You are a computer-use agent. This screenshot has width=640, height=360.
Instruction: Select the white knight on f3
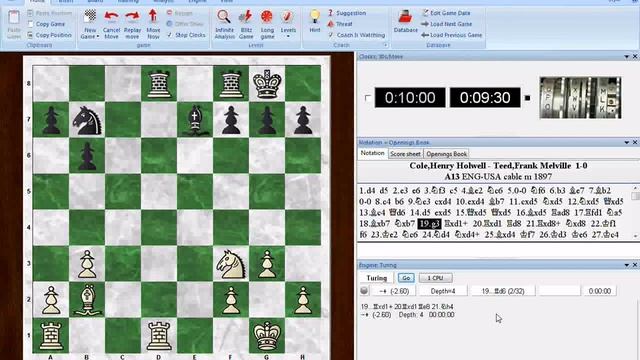pos(231,264)
